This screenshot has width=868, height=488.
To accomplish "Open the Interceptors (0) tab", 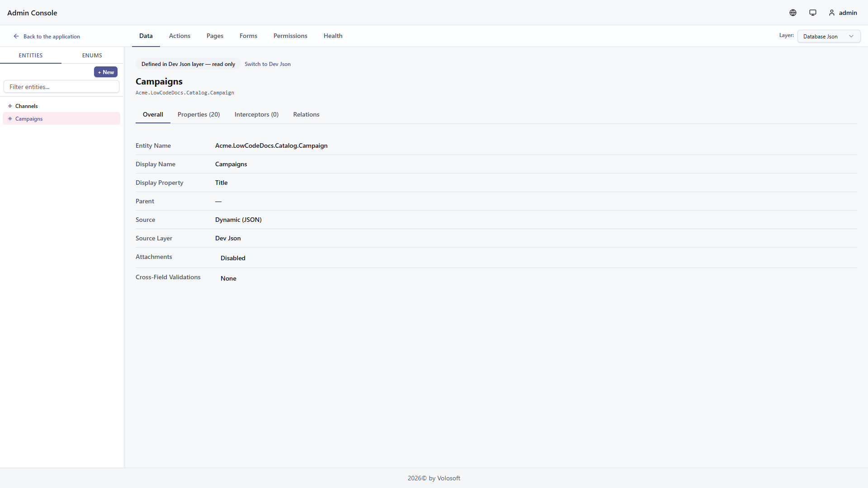I will click(256, 114).
